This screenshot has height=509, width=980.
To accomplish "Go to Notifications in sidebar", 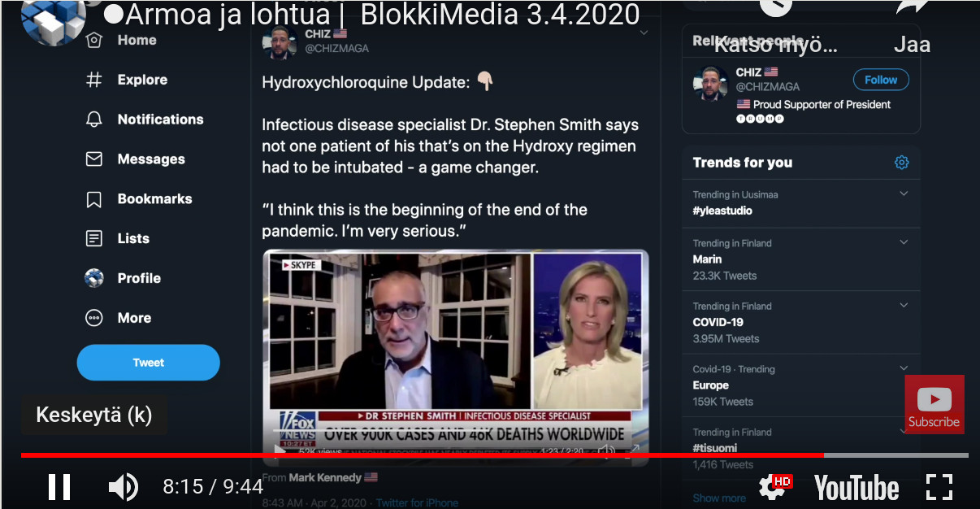I will pos(159,120).
